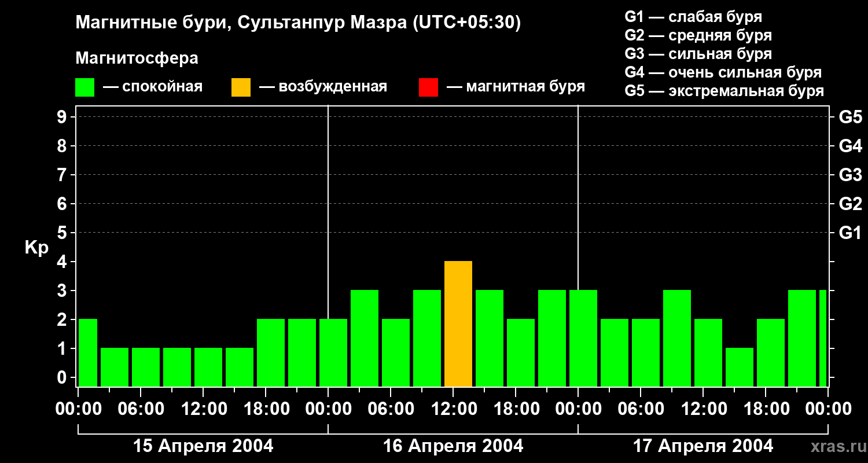Click the 12:00 time label above 17 Апреля

[x=703, y=409]
